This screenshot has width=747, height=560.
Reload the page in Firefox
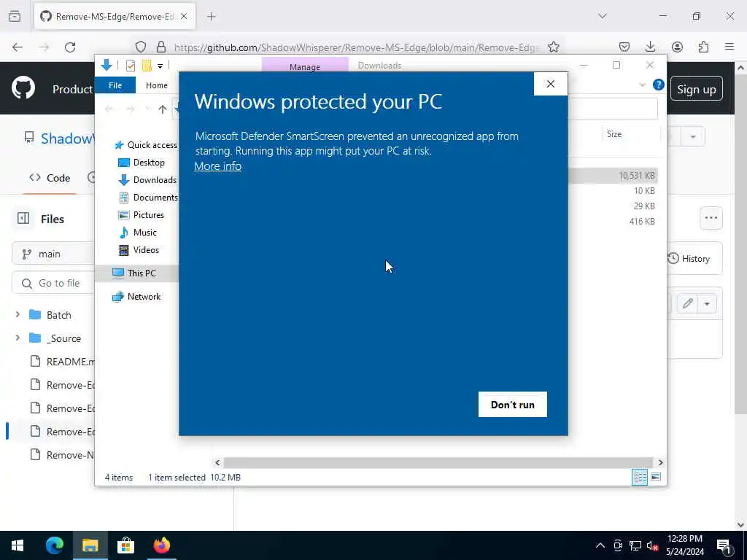pos(70,47)
